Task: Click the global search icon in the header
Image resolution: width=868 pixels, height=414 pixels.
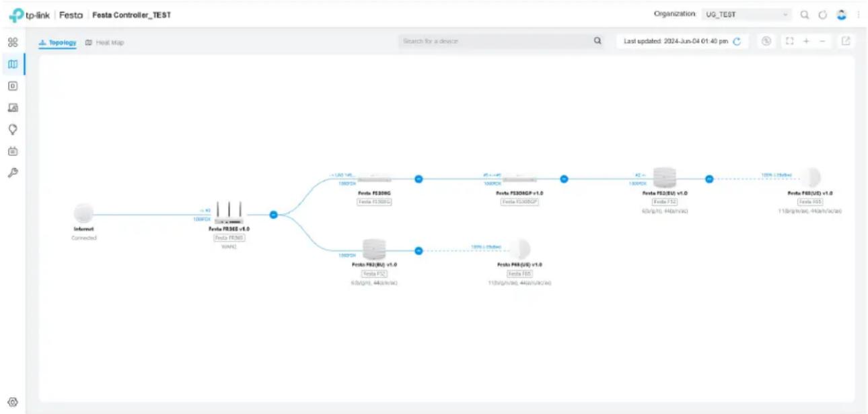Action: pyautogui.click(x=805, y=15)
